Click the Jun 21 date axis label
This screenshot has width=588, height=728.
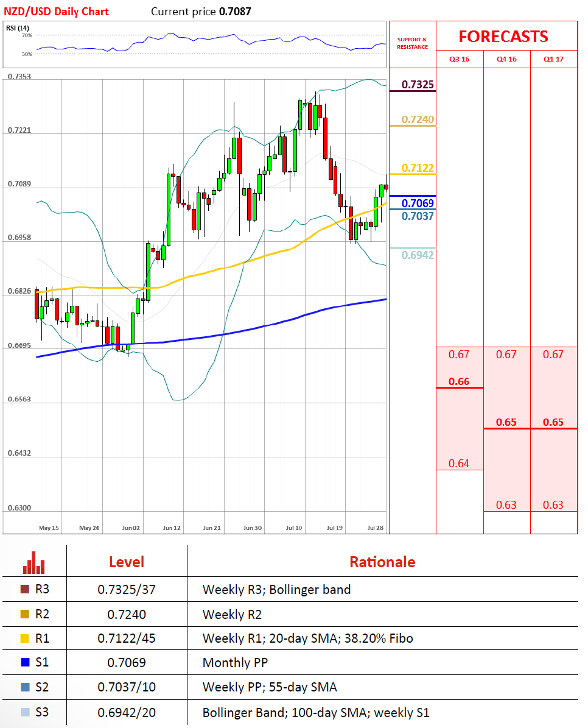(x=212, y=528)
